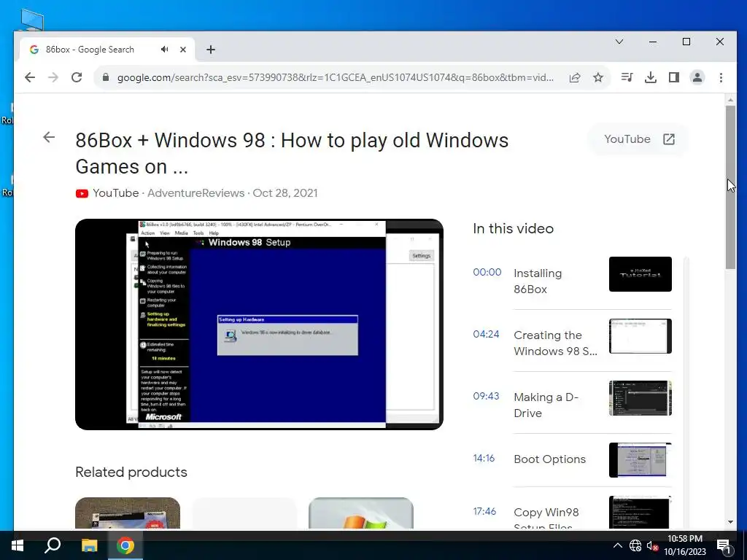Click the Boot Options chapter thumbnail
Screen dimensions: 747x560
pyautogui.click(x=640, y=460)
